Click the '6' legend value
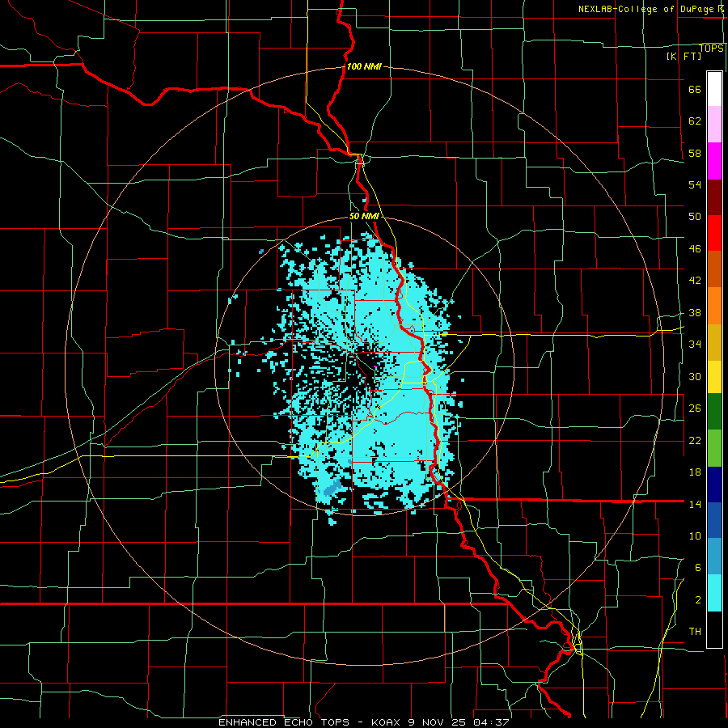 point(698,568)
